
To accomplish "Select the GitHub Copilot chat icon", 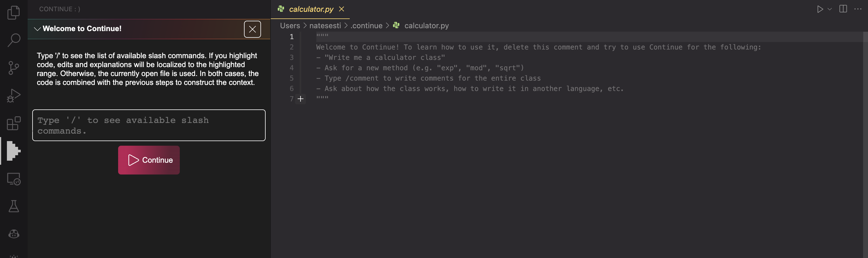I will click(x=13, y=234).
